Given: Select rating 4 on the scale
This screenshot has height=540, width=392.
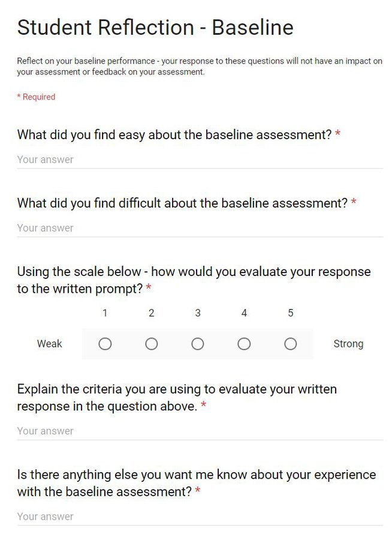Looking at the screenshot, I should pyautogui.click(x=244, y=344).
